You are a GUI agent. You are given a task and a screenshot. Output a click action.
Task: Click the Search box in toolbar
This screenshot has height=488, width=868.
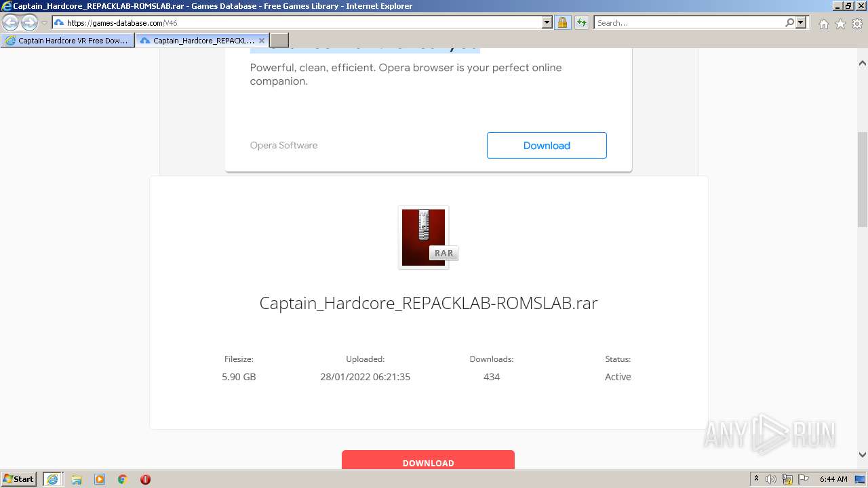point(689,23)
